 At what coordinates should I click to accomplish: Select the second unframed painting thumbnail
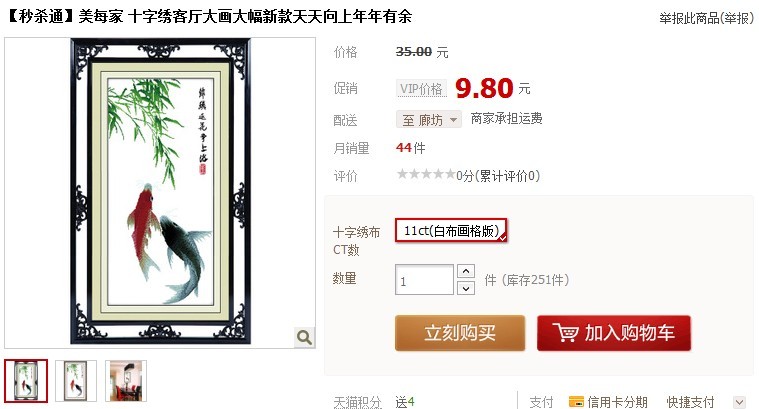76,381
